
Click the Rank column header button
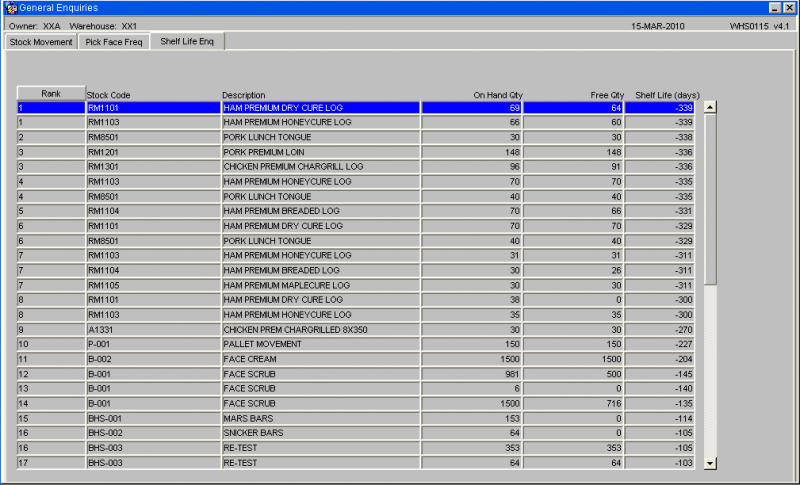click(51, 93)
